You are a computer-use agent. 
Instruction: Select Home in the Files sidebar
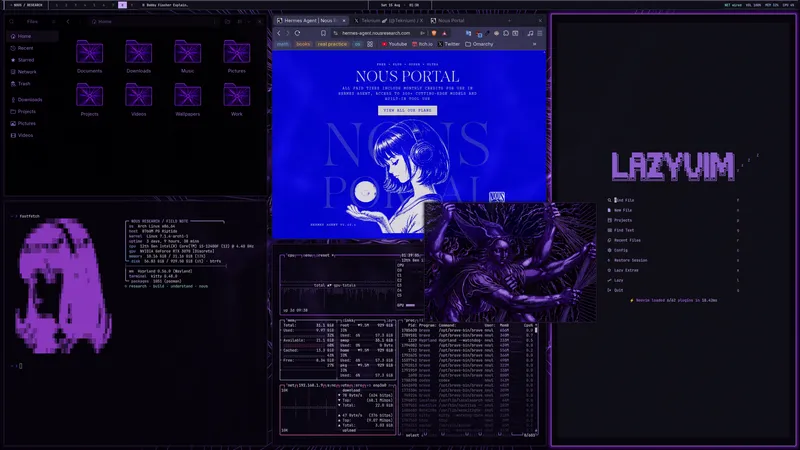(x=33, y=36)
